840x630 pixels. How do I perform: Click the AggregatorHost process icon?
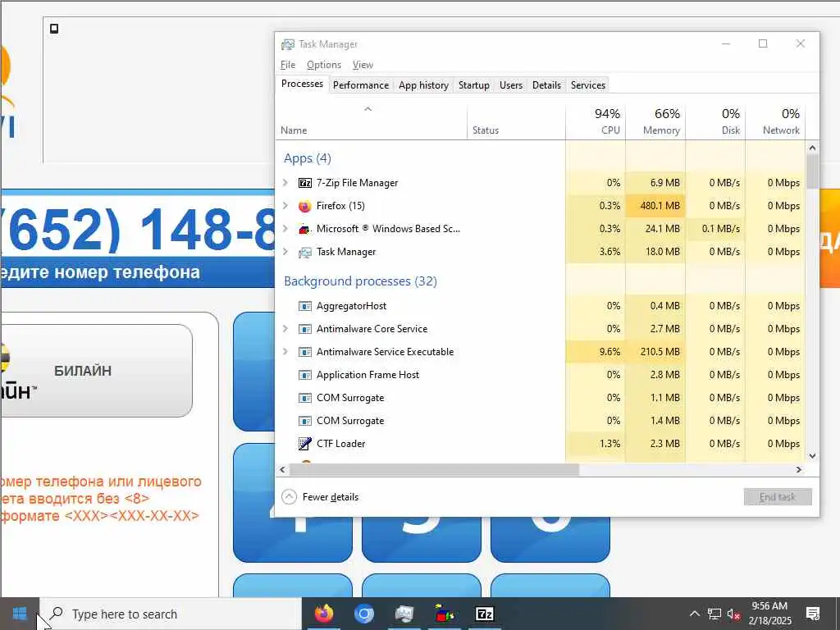305,307
